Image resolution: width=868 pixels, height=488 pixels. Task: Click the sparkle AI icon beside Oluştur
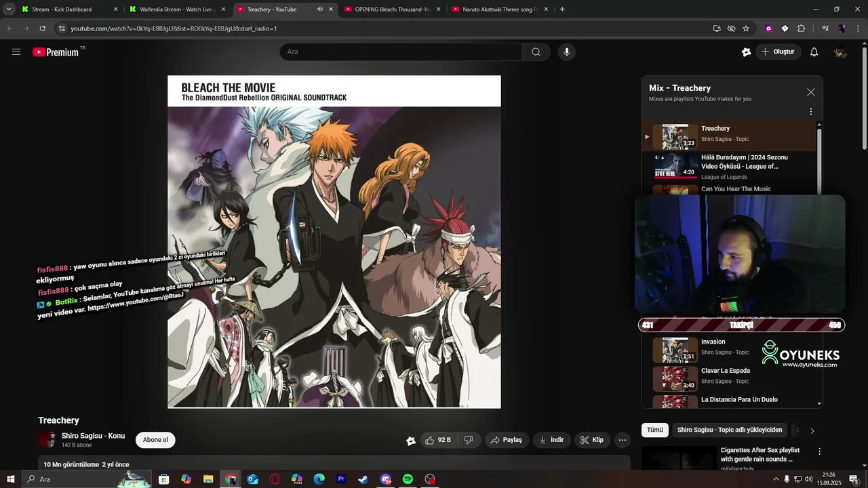pos(746,52)
